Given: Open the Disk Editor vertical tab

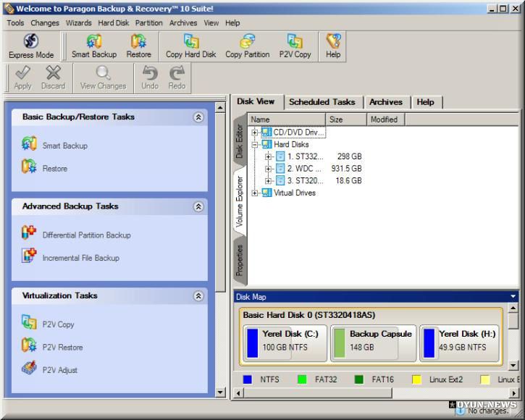Looking at the screenshot, I should tap(239, 140).
